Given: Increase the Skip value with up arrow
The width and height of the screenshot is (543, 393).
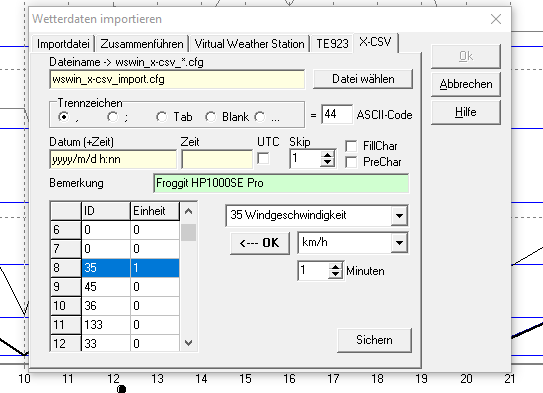Looking at the screenshot, I should point(327,155).
